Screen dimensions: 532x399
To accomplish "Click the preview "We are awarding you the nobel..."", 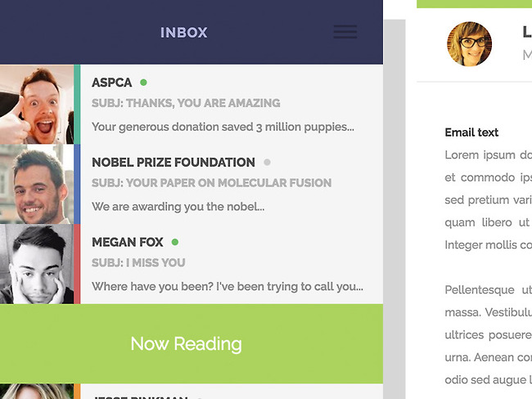I will pyautogui.click(x=178, y=207).
